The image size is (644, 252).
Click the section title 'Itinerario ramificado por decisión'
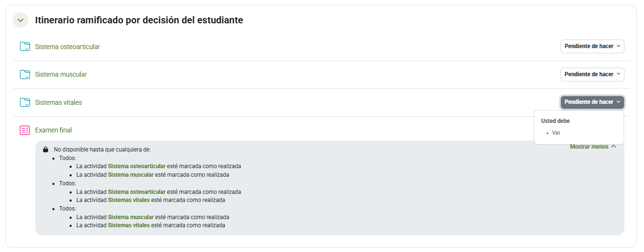pyautogui.click(x=139, y=20)
